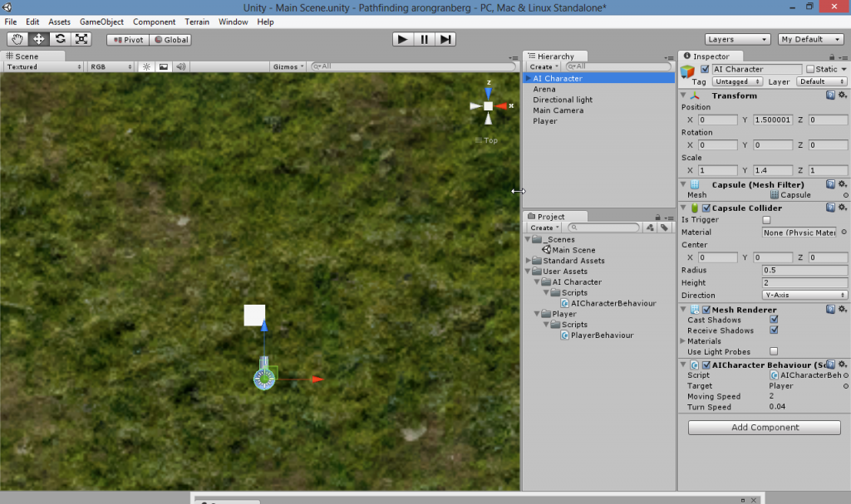The height and width of the screenshot is (504, 851).
Task: Select Main Camera in Hierarchy
Action: 558,110
